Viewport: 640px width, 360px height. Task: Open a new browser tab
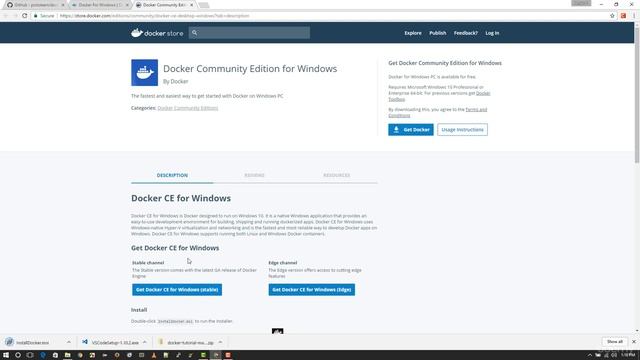(204, 5)
